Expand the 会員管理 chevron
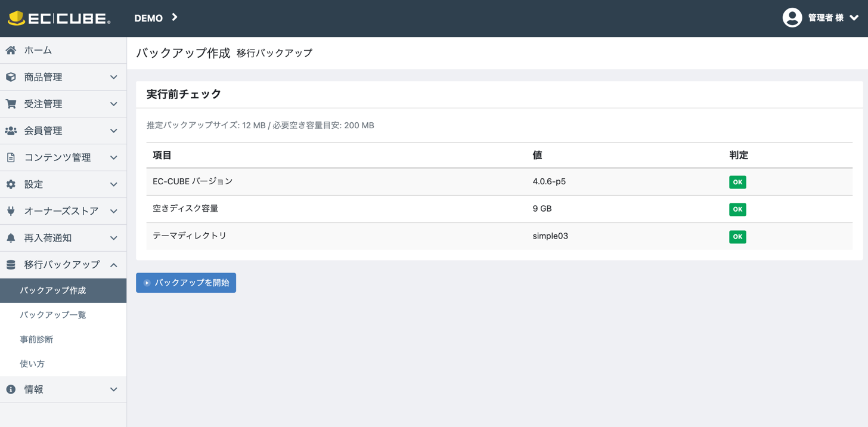 [114, 131]
